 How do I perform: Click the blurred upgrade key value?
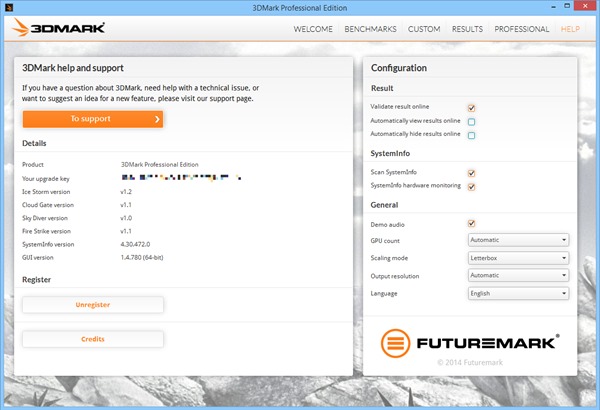click(x=181, y=177)
